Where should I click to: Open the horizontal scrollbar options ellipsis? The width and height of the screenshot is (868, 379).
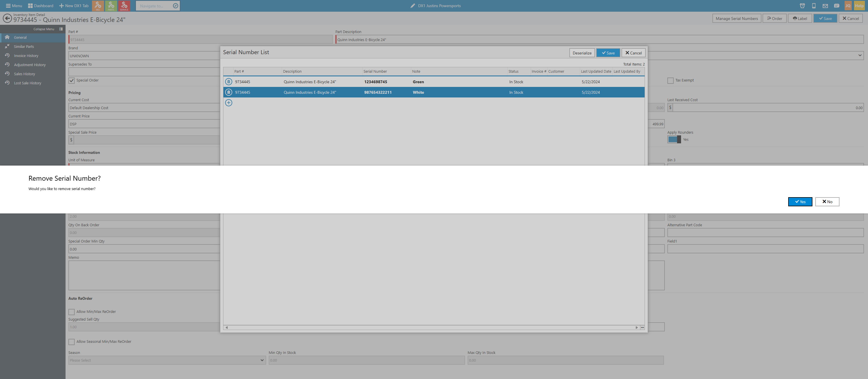(642, 327)
